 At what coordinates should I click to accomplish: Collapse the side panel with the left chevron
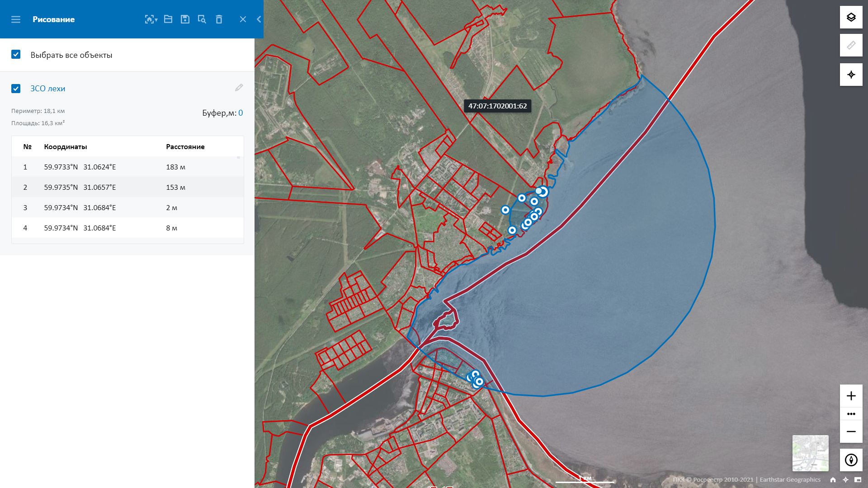(x=259, y=19)
